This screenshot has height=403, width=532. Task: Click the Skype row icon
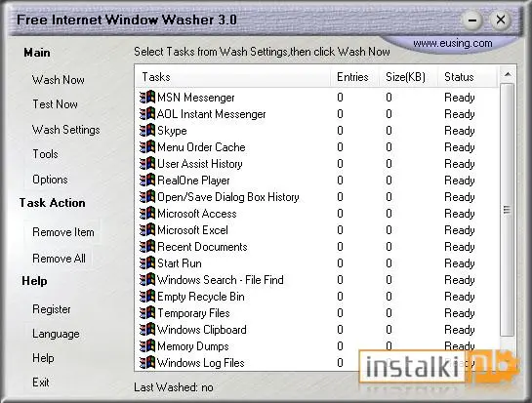point(147,131)
